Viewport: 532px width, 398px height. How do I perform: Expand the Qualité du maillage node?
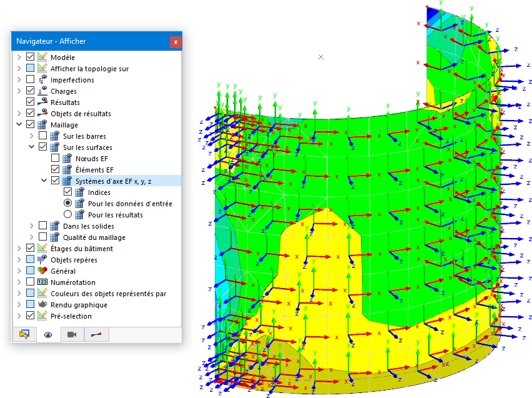[x=31, y=237]
